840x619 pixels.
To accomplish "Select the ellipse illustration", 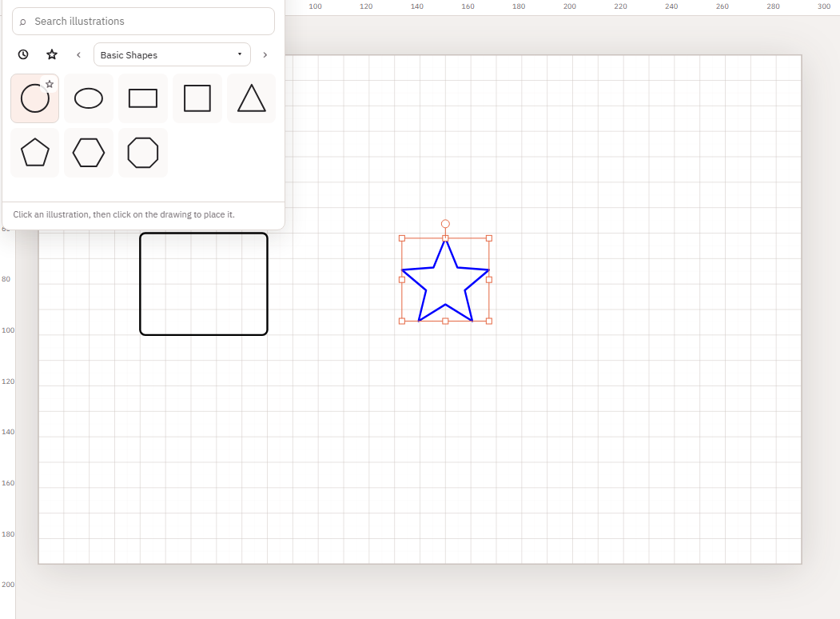I will (89, 98).
